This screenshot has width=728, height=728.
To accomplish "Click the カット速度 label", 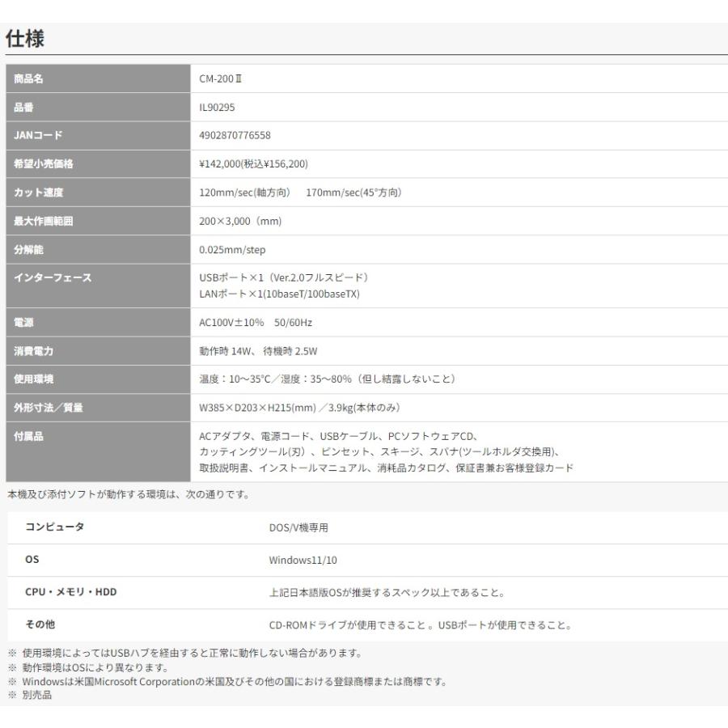I will 38,193.
